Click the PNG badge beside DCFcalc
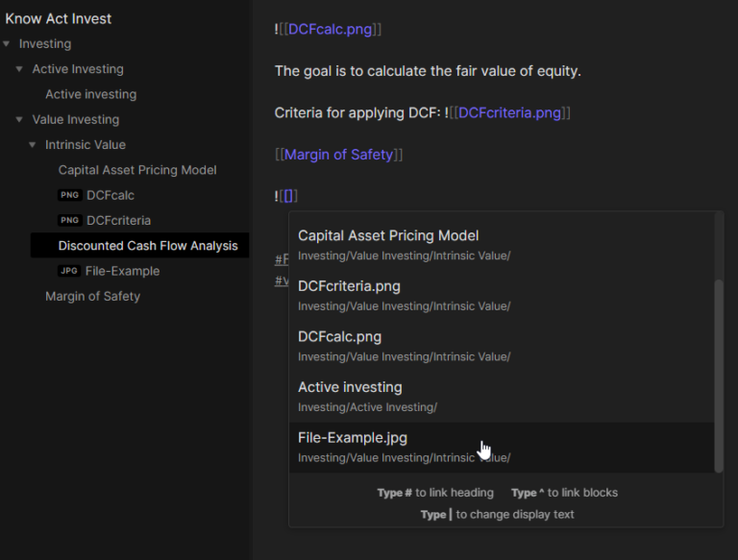The width and height of the screenshot is (738, 560). (69, 195)
